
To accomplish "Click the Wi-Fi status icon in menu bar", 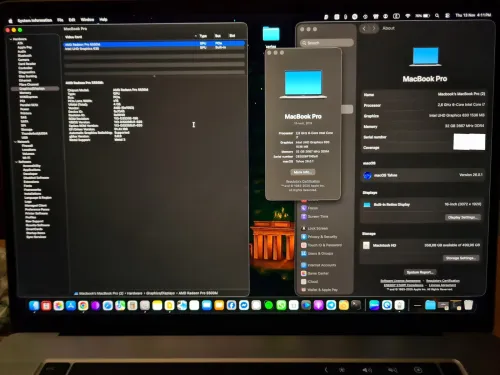I will coord(408,16).
